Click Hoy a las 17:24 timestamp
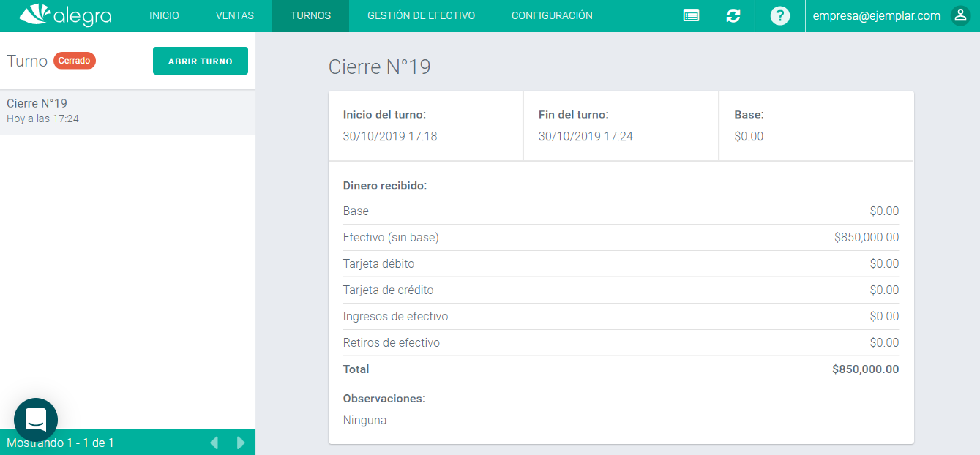980x455 pixels. click(43, 119)
